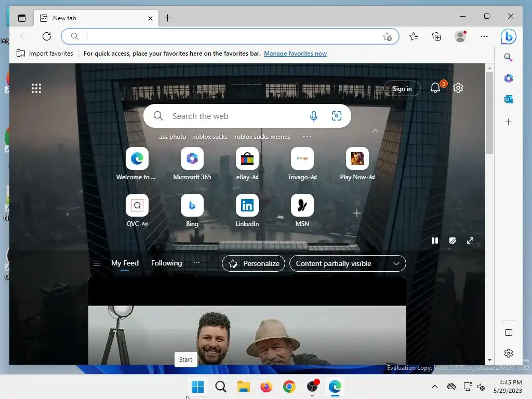Screen dimensions: 532x399
Task: Open more feed tabs ellipsis
Action: 197,262
